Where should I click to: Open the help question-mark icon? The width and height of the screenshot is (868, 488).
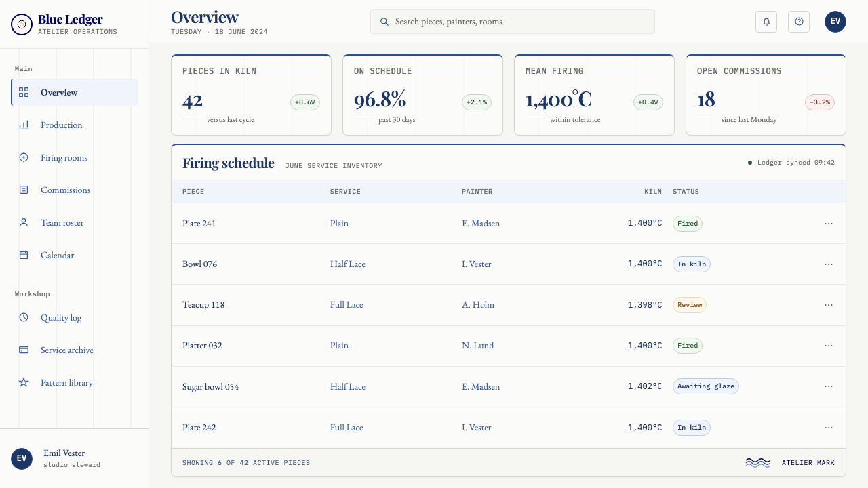[799, 22]
